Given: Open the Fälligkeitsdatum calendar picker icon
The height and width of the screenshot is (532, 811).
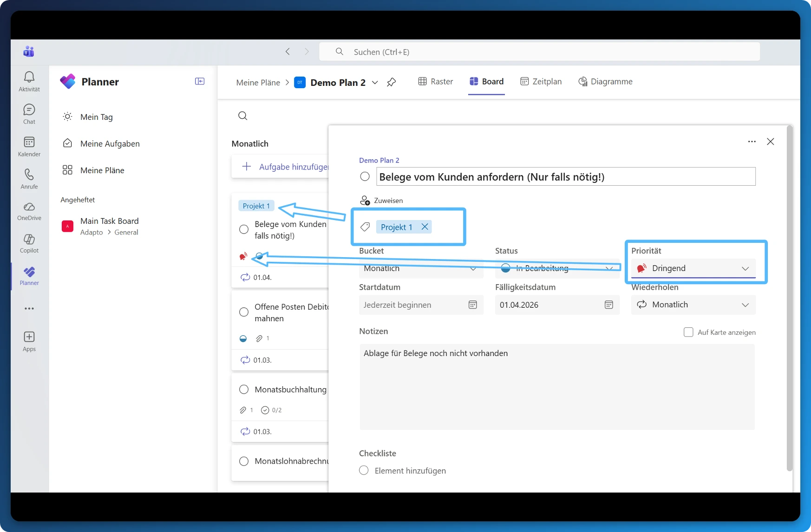Looking at the screenshot, I should tap(608, 305).
